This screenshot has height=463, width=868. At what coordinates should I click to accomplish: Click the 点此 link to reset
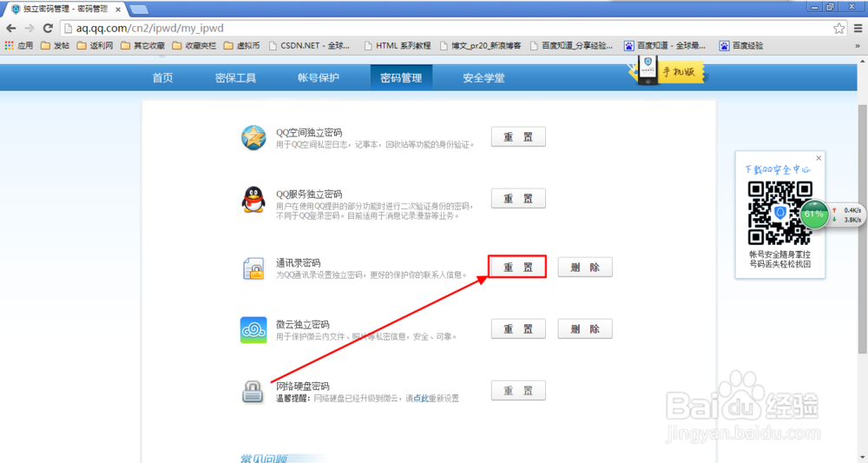[x=421, y=398]
